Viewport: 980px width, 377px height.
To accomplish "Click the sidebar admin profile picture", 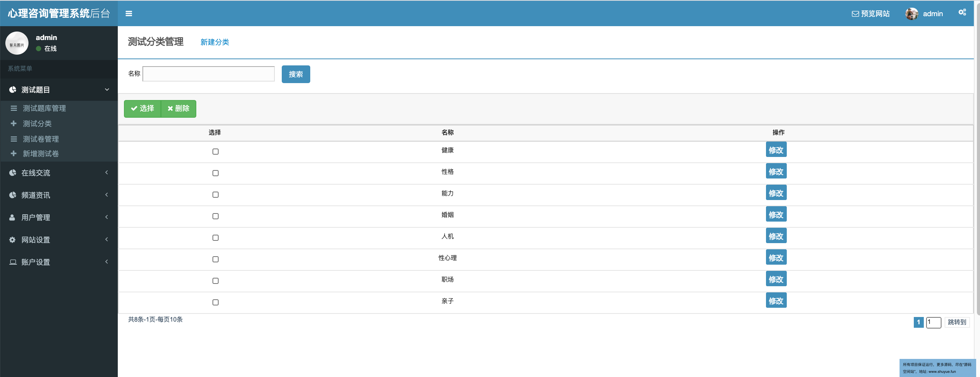I will [x=17, y=43].
